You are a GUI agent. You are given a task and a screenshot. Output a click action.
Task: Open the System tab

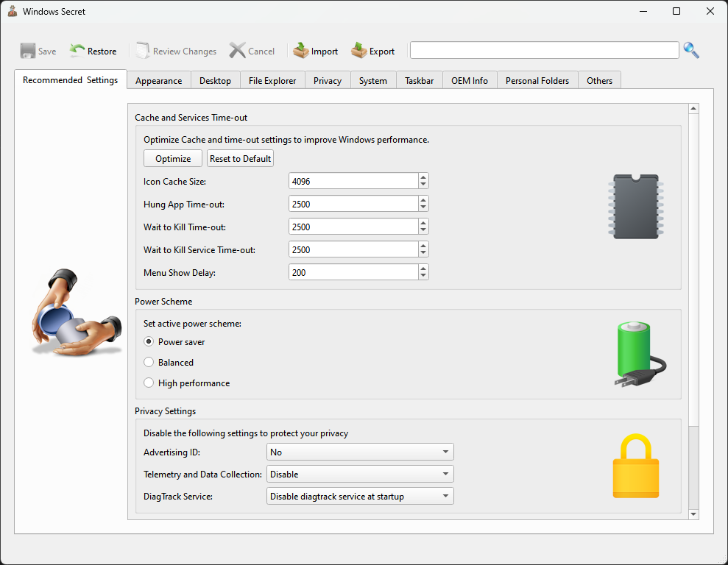coord(373,80)
